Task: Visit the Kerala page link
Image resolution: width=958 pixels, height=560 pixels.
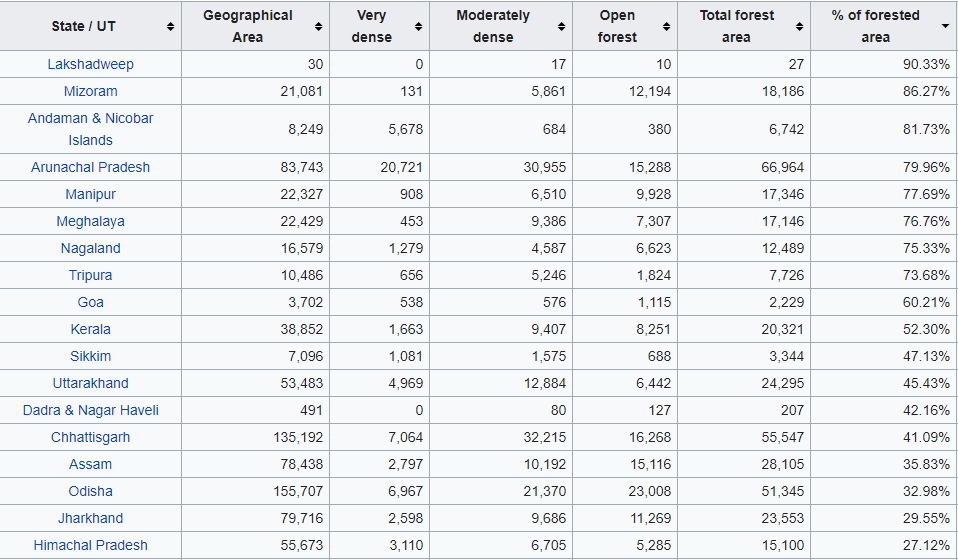Action: coord(90,329)
